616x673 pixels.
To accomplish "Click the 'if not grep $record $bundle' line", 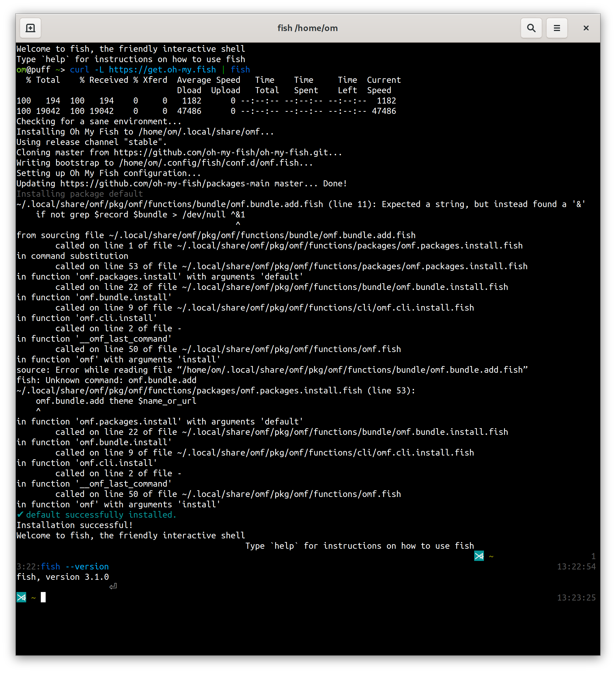I will (140, 214).
